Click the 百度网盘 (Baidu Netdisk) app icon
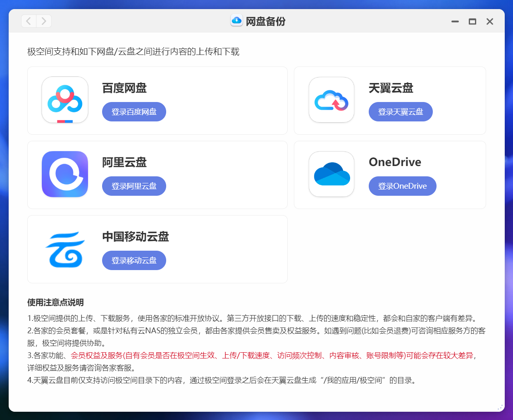 (65, 100)
